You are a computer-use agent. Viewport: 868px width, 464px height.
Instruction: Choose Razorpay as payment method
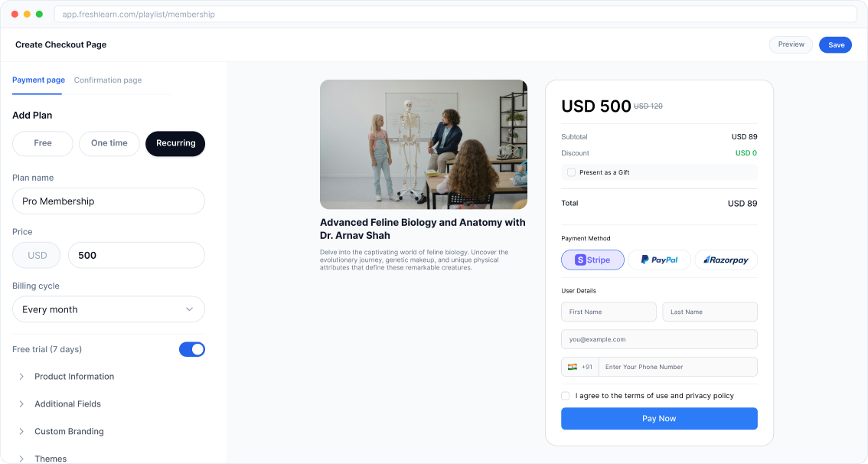(x=726, y=260)
